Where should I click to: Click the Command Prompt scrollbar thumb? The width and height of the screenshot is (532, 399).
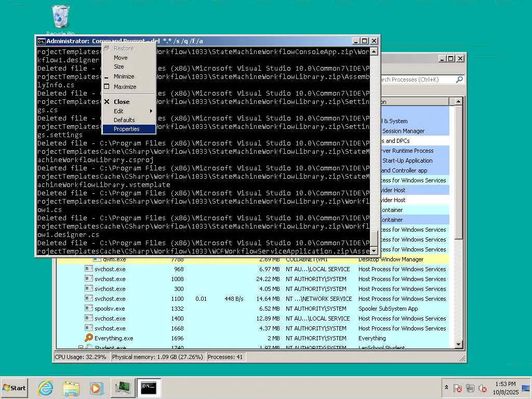374,238
